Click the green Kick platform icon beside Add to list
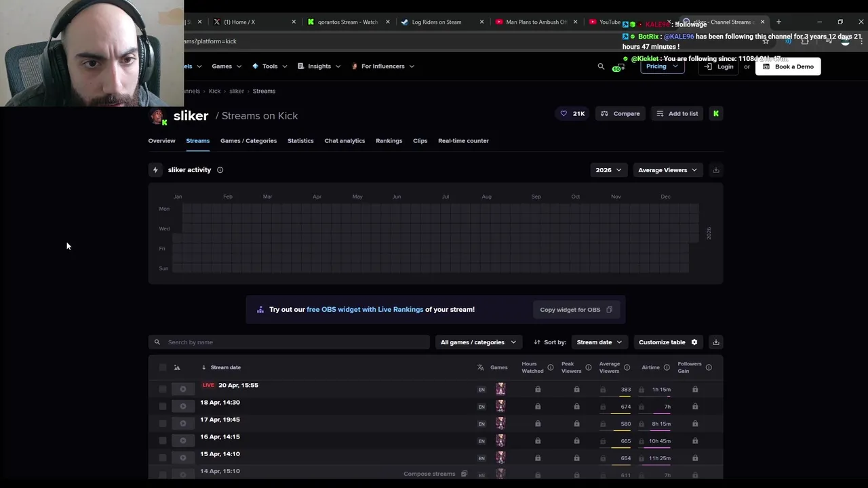Viewport: 868px width, 488px height. pyautogui.click(x=716, y=114)
